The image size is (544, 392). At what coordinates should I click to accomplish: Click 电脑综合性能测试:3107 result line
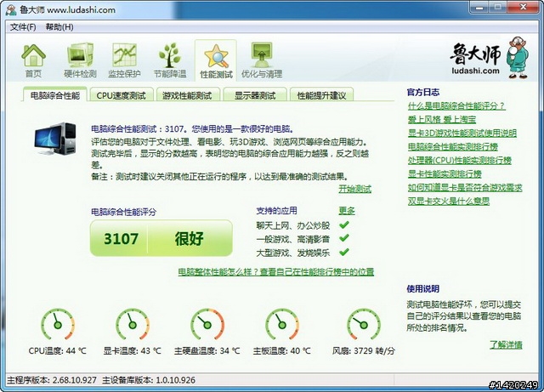point(193,129)
